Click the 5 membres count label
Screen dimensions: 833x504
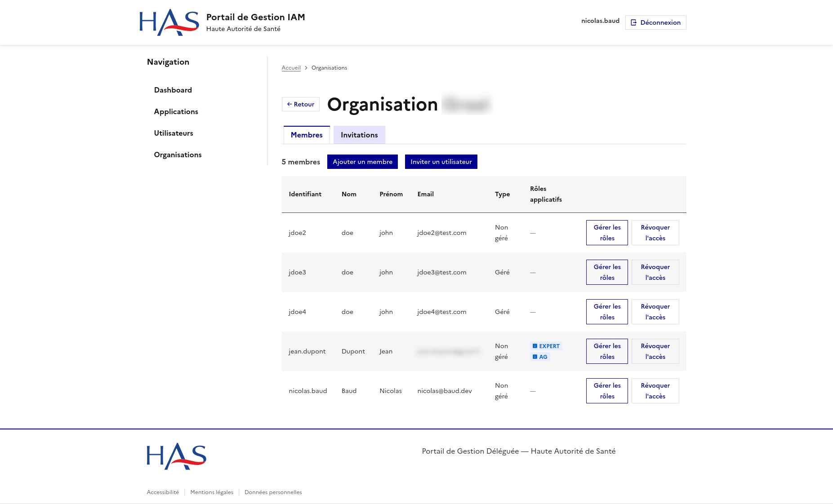tap(301, 162)
